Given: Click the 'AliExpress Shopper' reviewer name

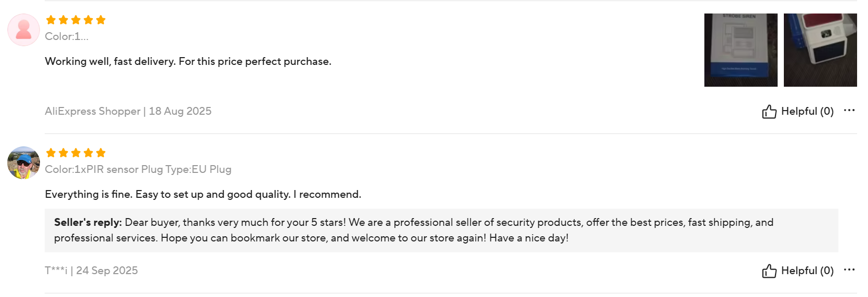Looking at the screenshot, I should tap(92, 111).
